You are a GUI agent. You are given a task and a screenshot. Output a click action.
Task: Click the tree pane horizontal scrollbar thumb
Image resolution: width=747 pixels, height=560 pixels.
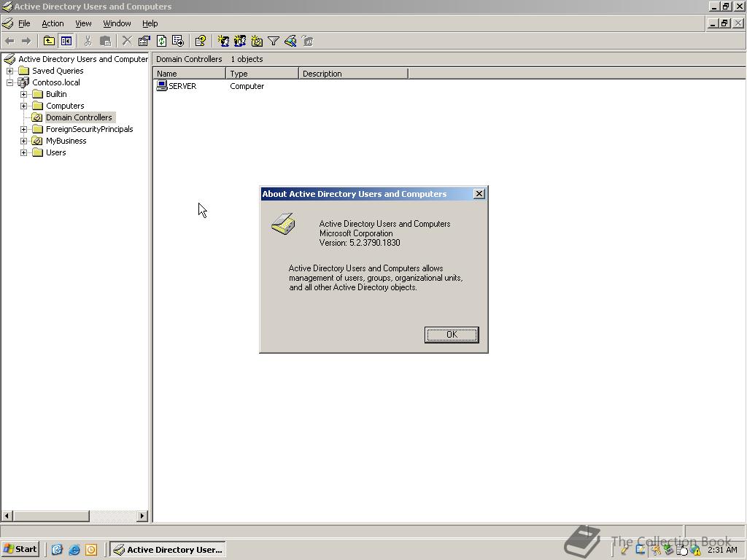tap(51, 516)
